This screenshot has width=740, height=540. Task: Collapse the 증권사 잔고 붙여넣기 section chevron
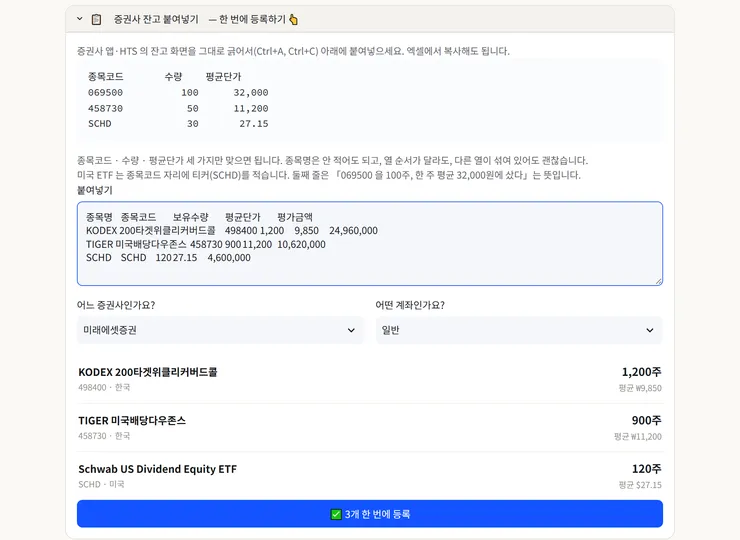[79, 19]
